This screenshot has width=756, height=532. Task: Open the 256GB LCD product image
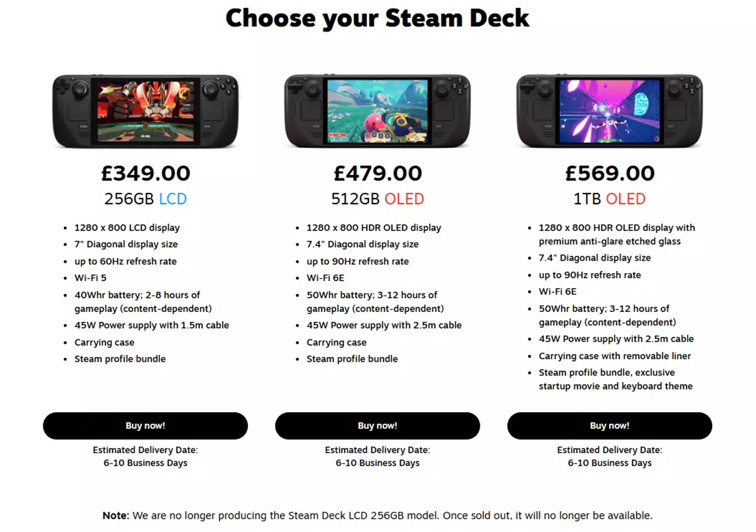pyautogui.click(x=145, y=111)
